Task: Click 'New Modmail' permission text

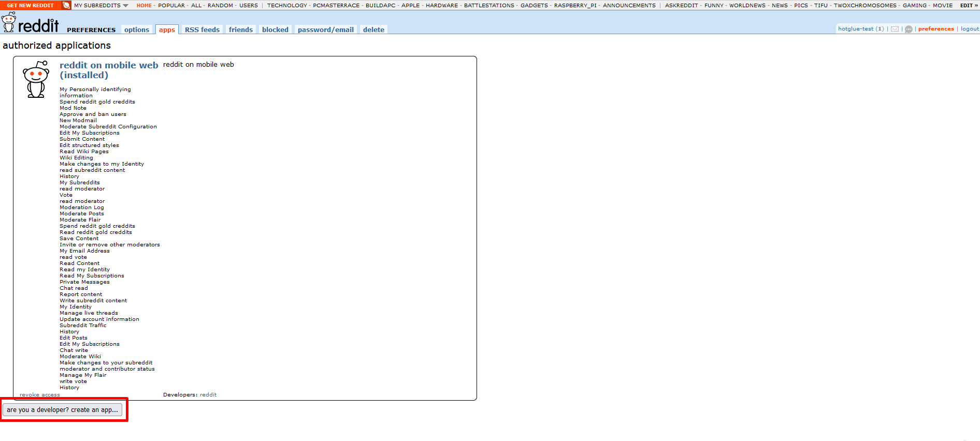Action: point(78,121)
